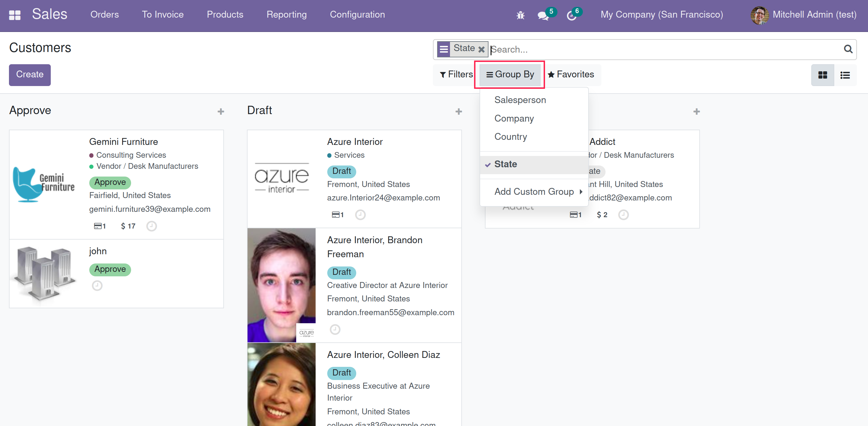The image size is (868, 426).
Task: Toggle State grouping option
Action: tap(534, 165)
